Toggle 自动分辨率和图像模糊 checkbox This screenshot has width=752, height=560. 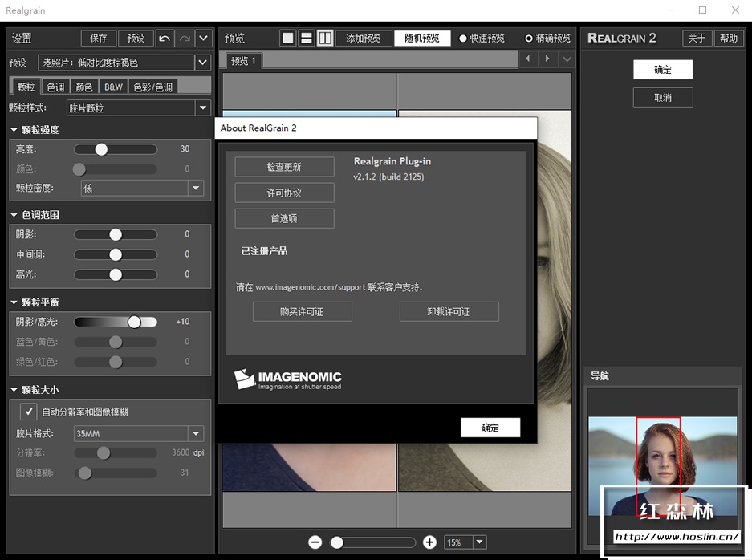point(29,412)
